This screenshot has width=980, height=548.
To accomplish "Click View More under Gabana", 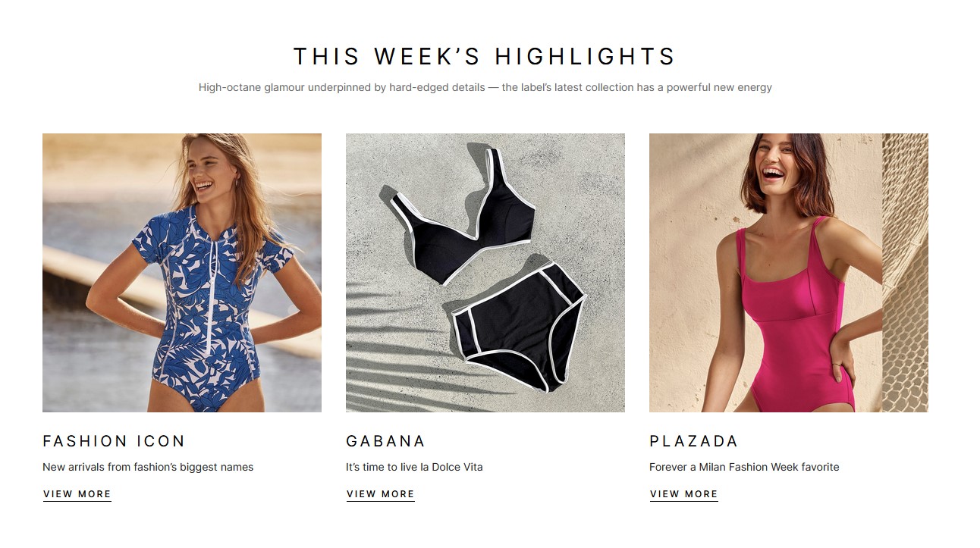I will pyautogui.click(x=381, y=494).
